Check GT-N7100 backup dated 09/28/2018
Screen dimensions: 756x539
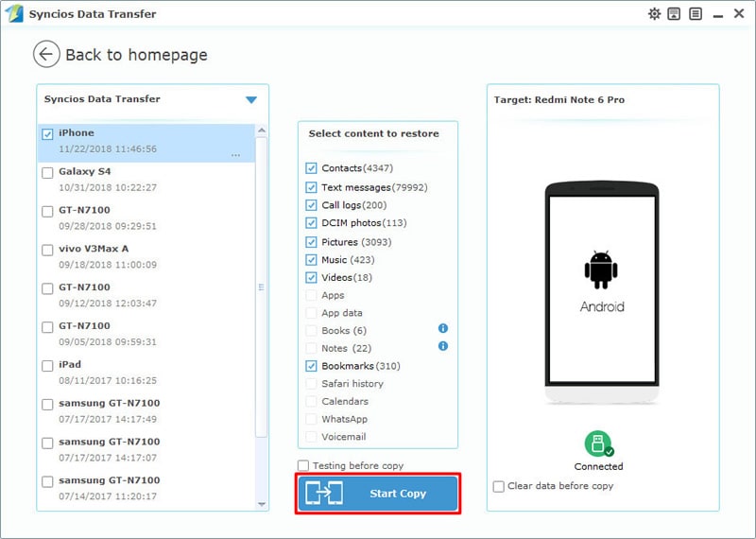[47, 212]
